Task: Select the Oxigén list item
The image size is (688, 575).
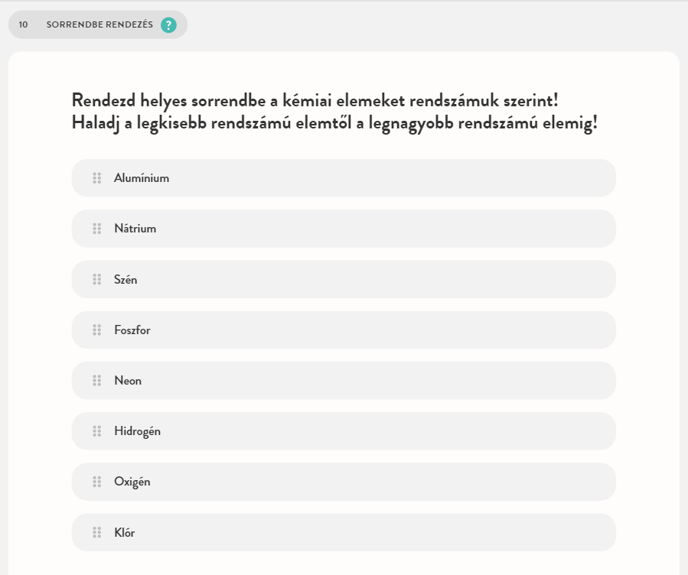Action: pyautogui.click(x=343, y=482)
